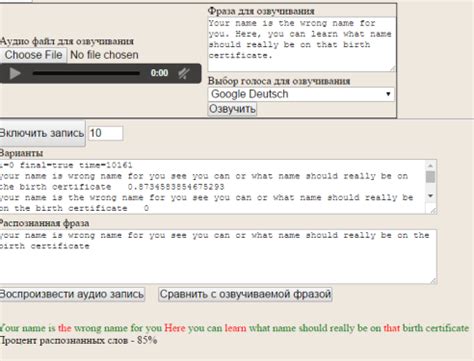The width and height of the screenshot is (474, 361).
Task: Click the 0:00 audio time display
Action: [x=159, y=73]
